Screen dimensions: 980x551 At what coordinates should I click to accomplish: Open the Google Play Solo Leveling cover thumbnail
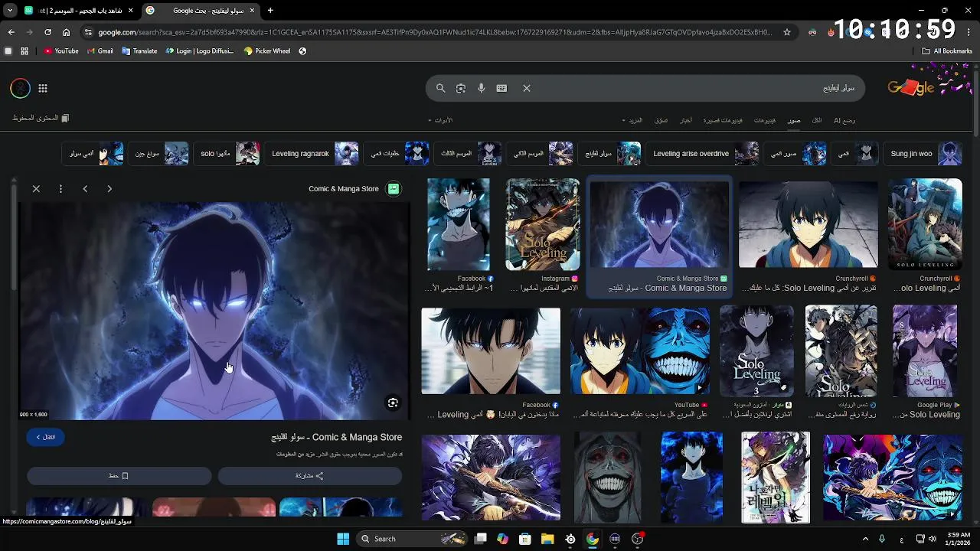[x=925, y=351]
